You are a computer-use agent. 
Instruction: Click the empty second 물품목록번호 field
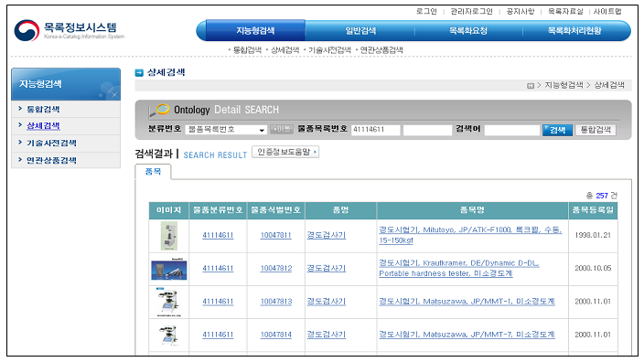click(x=427, y=130)
